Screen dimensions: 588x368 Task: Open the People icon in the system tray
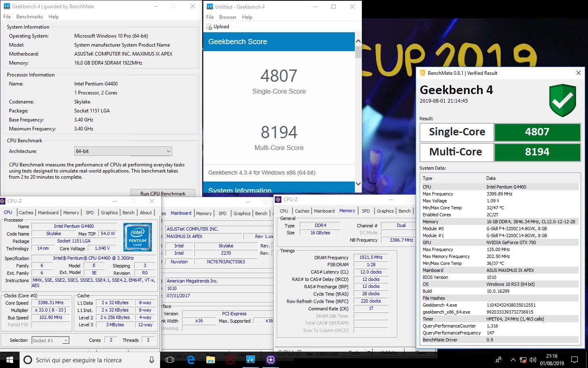(499, 360)
